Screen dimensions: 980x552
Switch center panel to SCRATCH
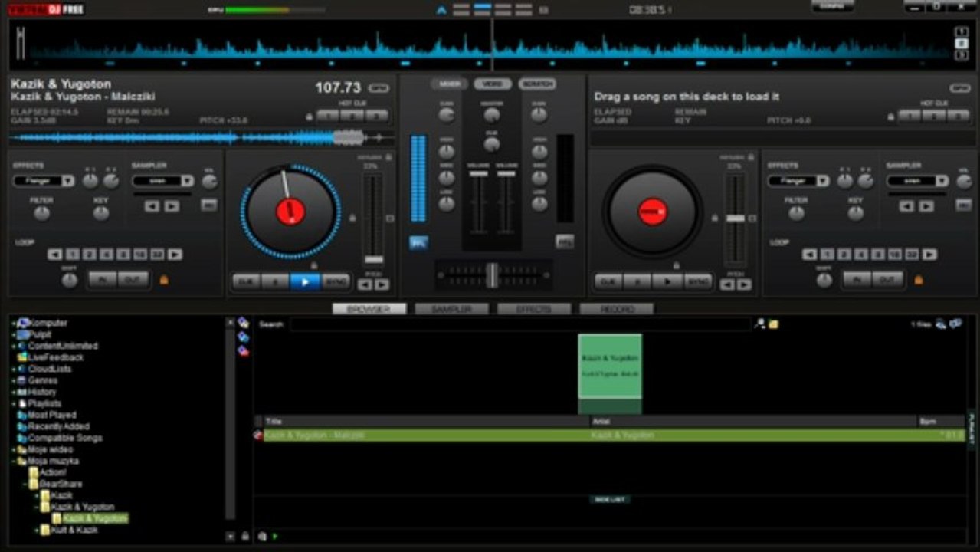537,84
